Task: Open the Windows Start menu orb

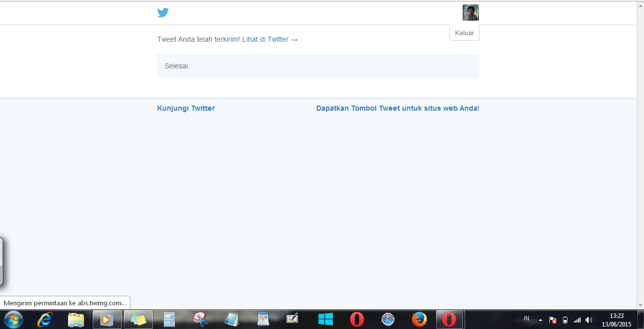Action: pos(13,319)
